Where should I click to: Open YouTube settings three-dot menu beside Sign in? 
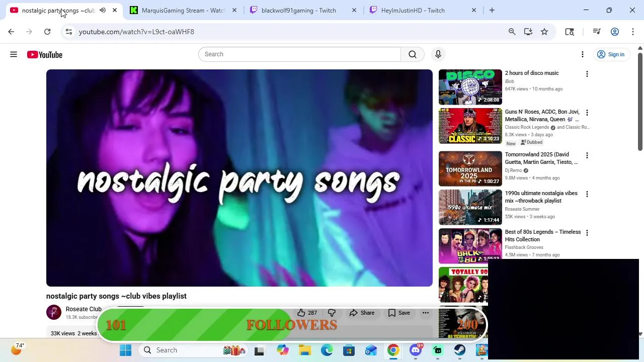[583, 54]
